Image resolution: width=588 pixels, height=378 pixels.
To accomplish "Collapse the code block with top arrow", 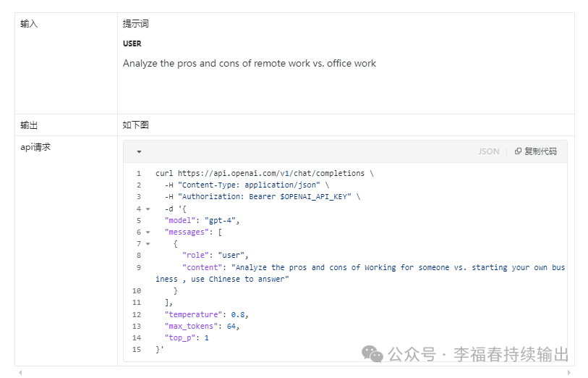I will pyautogui.click(x=139, y=151).
